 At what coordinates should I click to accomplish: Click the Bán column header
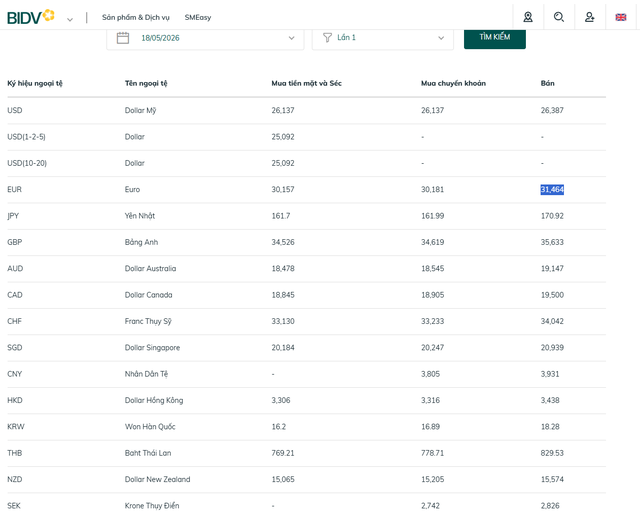click(548, 83)
